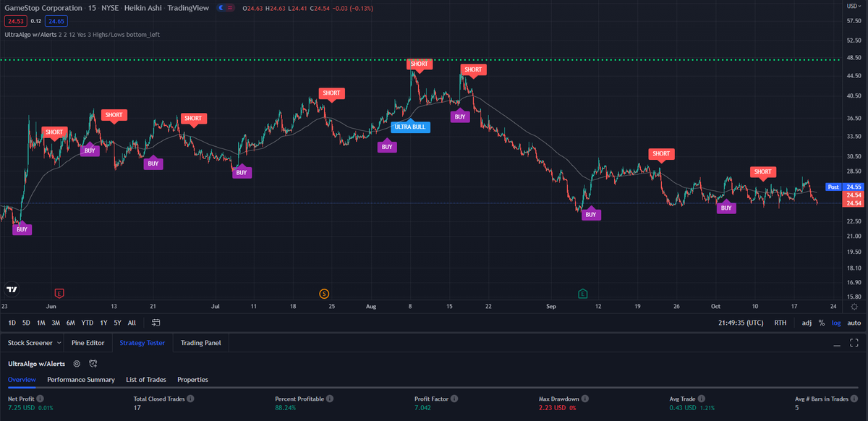
Task: Click the Go to date calendar icon
Action: click(156, 323)
